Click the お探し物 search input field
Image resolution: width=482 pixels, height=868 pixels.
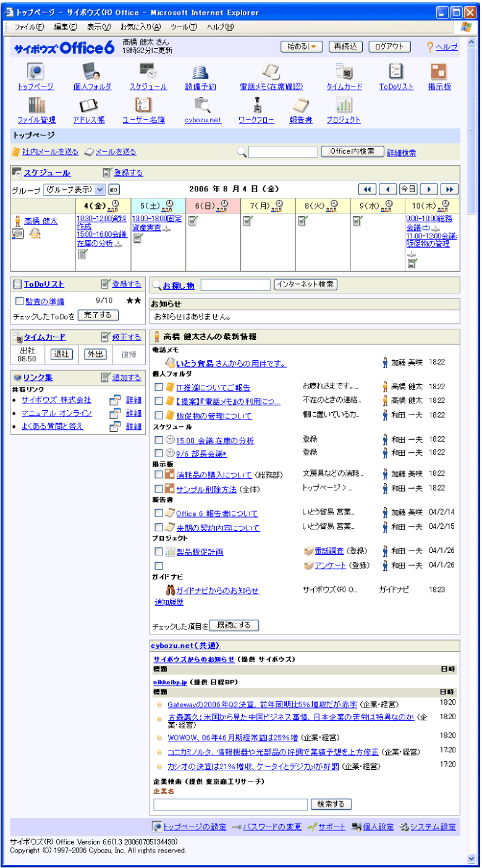coord(236,285)
